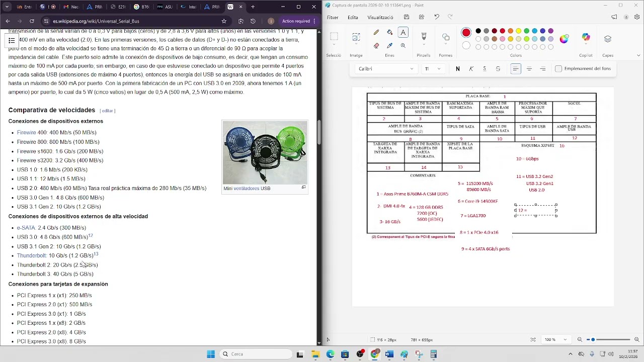Click the fit-to-window icon in Paint status bar
644x362 pixels.
tap(533, 340)
